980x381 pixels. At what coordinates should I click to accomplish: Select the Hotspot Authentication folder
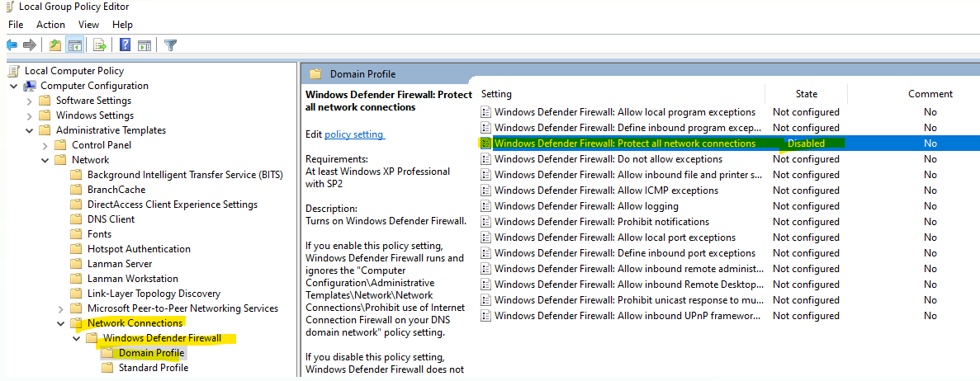[x=139, y=249]
